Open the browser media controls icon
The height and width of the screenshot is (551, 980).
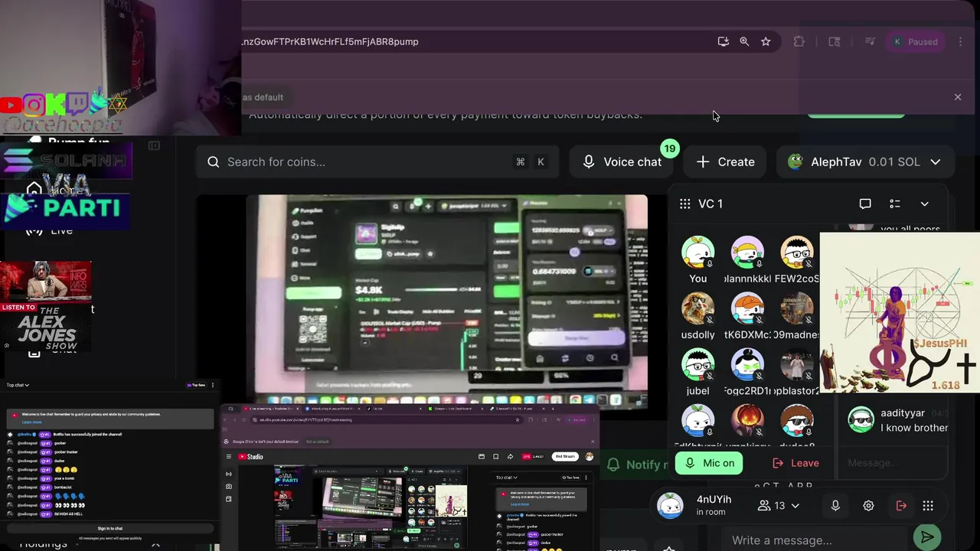[x=870, y=41]
